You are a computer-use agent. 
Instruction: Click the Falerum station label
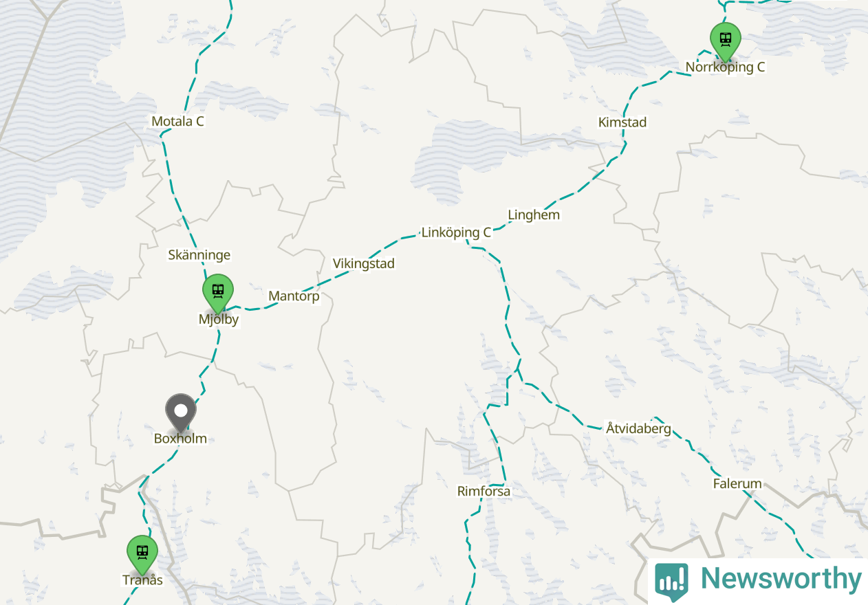737,483
